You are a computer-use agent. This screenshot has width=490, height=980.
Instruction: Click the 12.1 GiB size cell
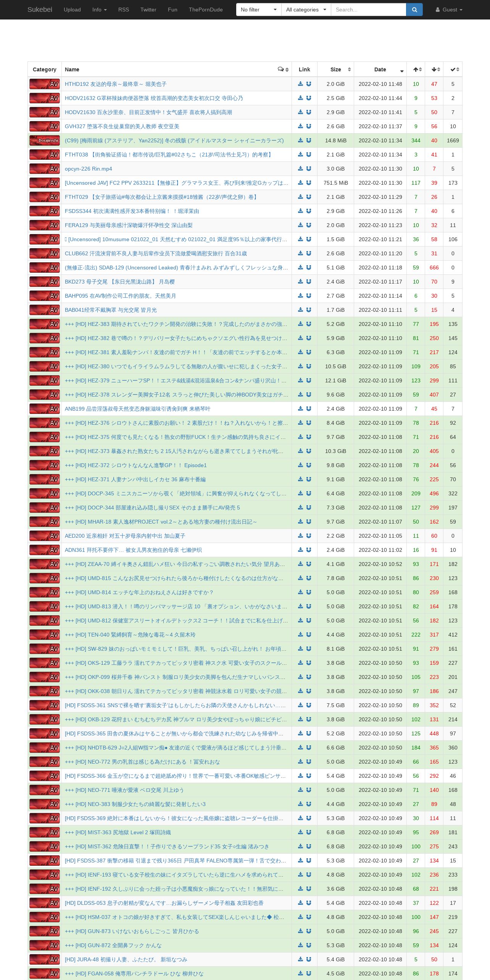(x=336, y=380)
